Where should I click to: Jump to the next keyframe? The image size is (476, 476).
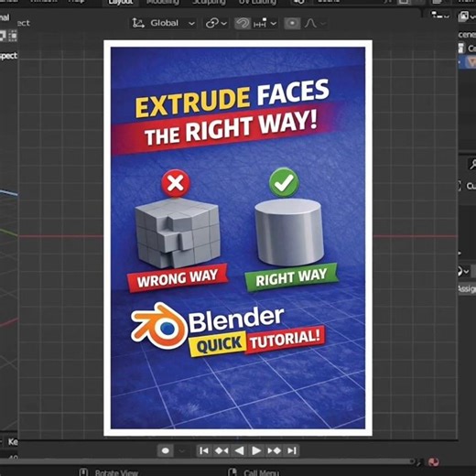coord(274,450)
